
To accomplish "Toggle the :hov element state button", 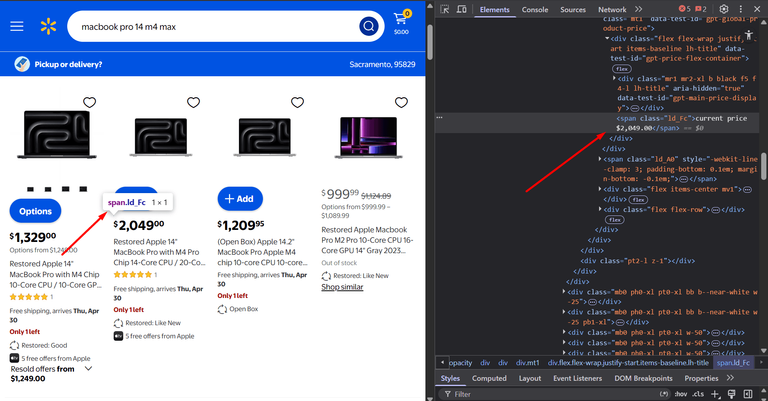I will click(680, 394).
